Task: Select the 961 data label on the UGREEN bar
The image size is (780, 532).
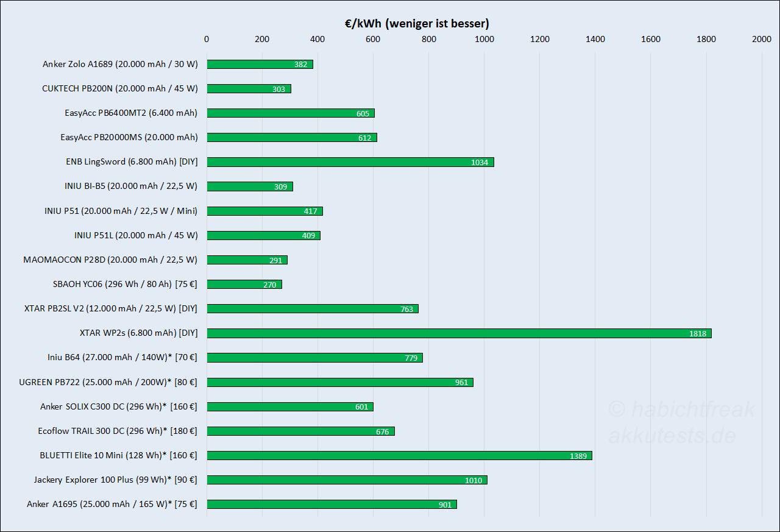Action: [x=462, y=383]
